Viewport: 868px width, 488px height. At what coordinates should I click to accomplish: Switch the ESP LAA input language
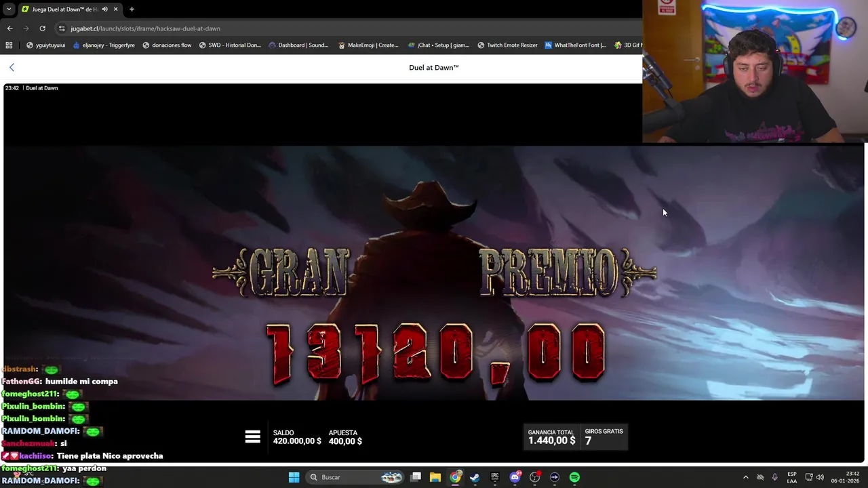click(x=792, y=477)
